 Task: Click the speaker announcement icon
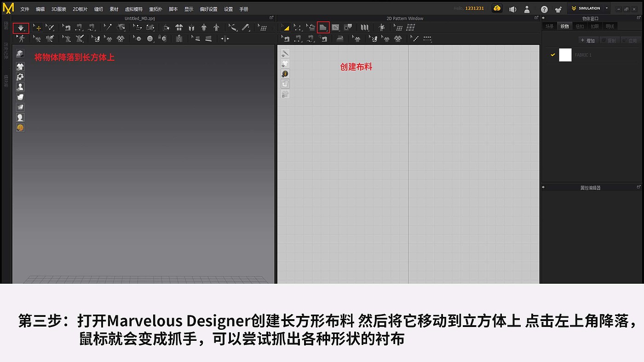pyautogui.click(x=512, y=9)
